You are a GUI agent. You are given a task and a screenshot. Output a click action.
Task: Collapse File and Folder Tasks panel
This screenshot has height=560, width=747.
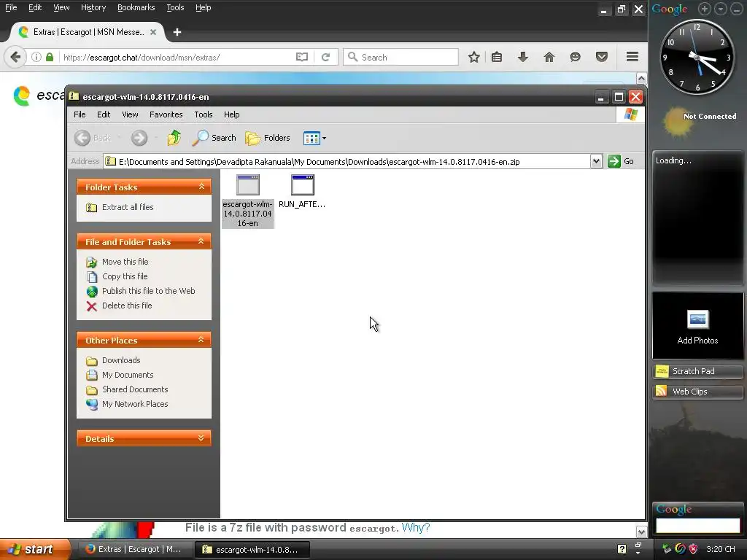point(201,241)
